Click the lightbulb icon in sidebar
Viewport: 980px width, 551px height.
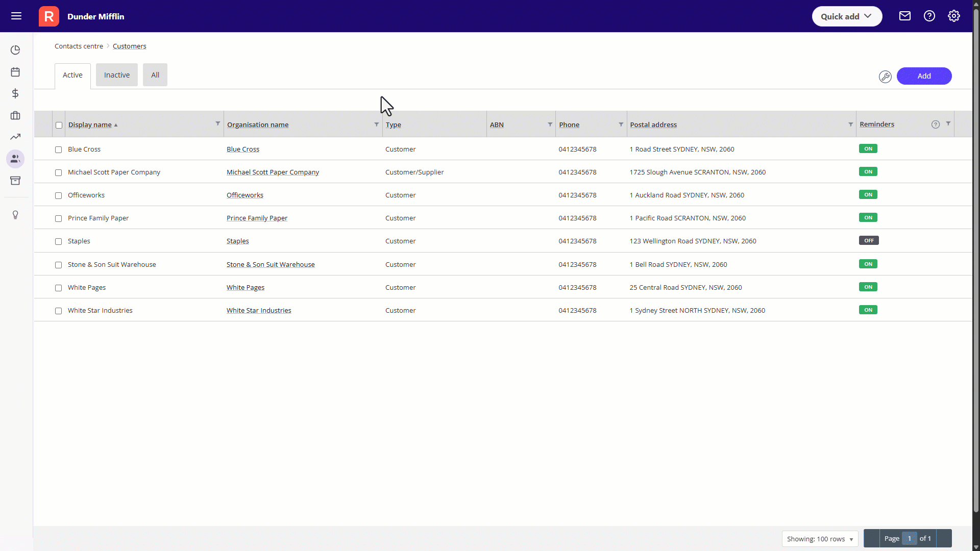(15, 215)
